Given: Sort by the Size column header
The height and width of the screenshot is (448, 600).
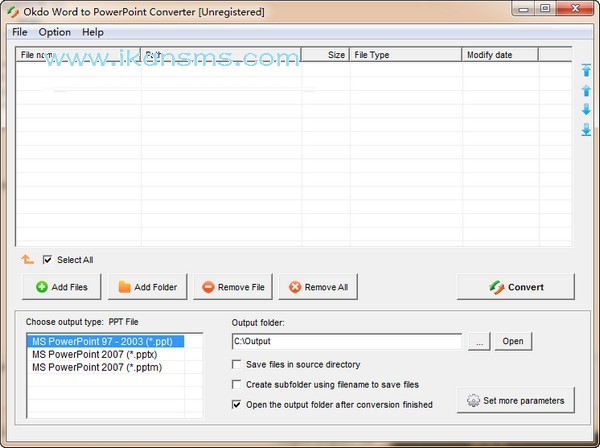Looking at the screenshot, I should (x=325, y=55).
